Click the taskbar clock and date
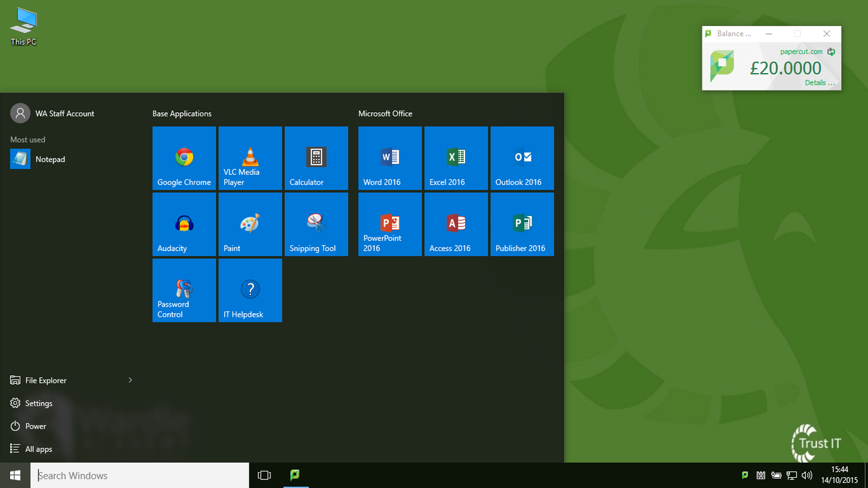868x488 pixels. click(x=839, y=475)
